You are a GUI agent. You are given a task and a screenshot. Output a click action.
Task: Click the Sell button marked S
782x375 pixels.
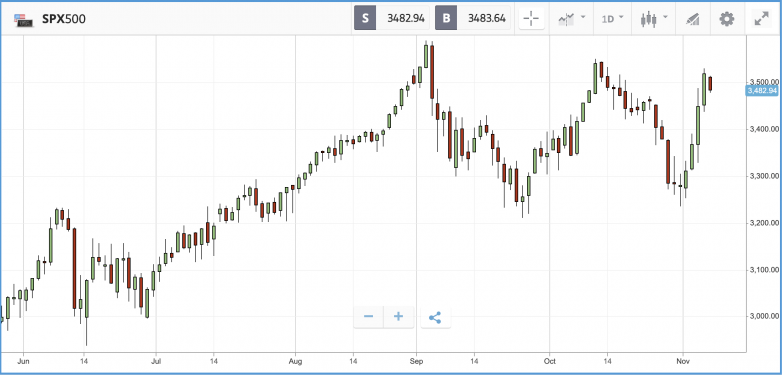point(365,19)
